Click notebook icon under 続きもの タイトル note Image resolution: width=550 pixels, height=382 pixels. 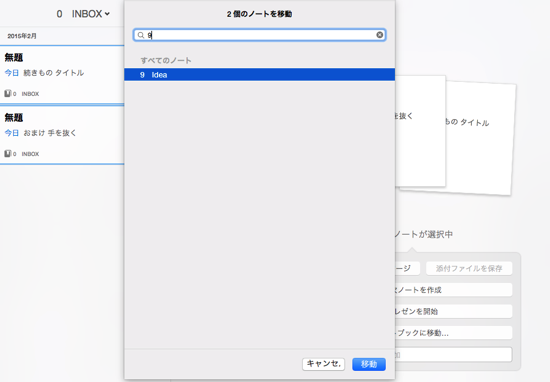[7, 94]
